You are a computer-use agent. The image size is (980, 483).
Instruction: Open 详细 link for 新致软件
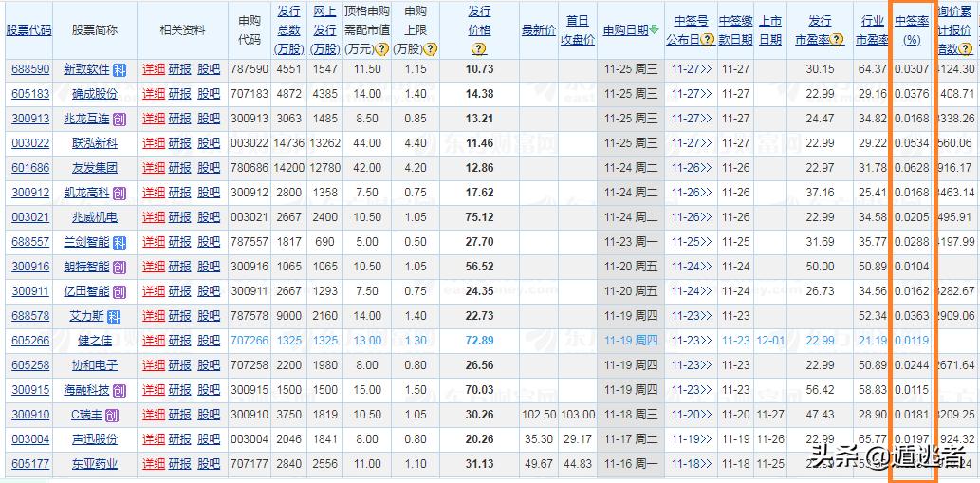tap(154, 70)
